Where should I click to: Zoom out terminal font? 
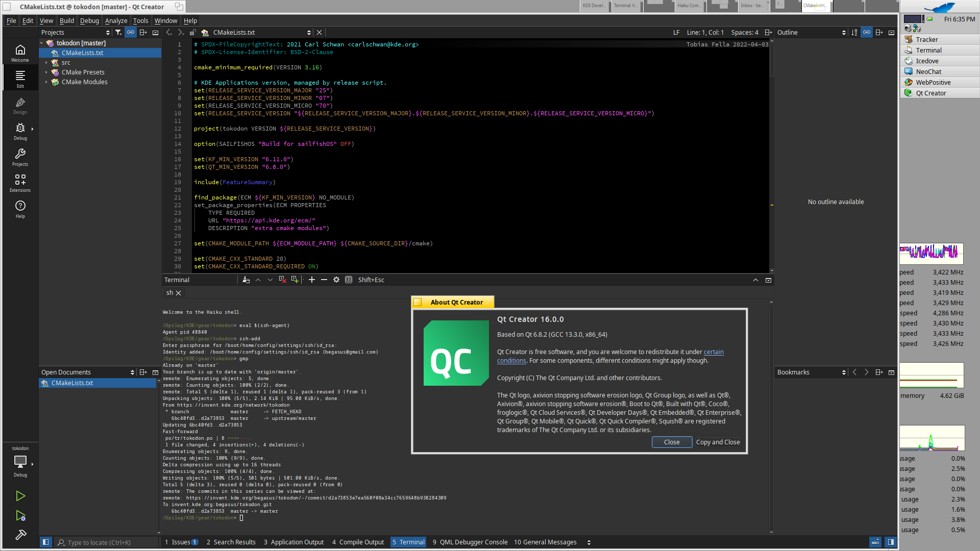tap(324, 280)
